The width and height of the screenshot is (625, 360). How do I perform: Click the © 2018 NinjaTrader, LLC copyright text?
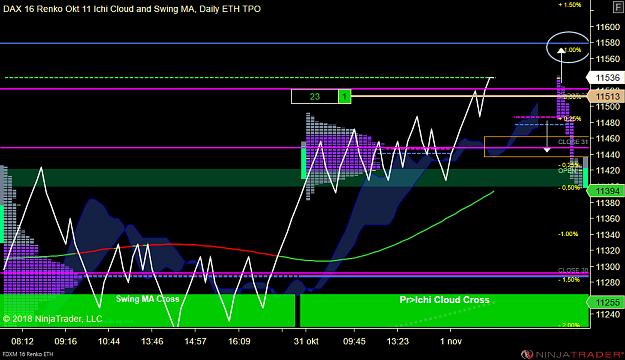[x=53, y=319]
